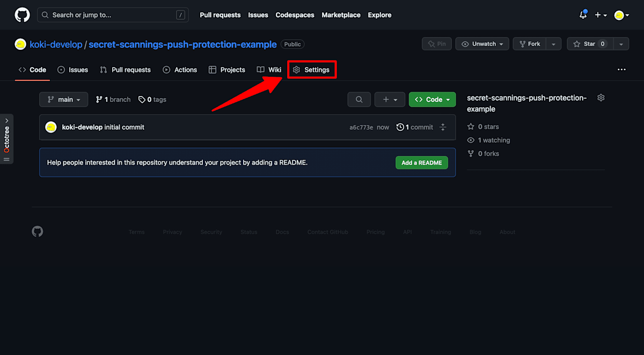
Task: Expand the Add file plus dropdown
Action: 390,99
